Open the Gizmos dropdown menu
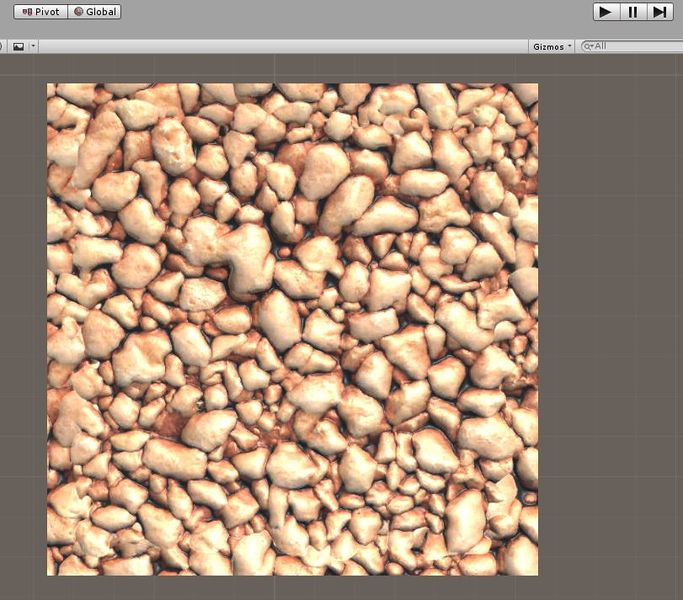The image size is (683, 600). point(552,47)
